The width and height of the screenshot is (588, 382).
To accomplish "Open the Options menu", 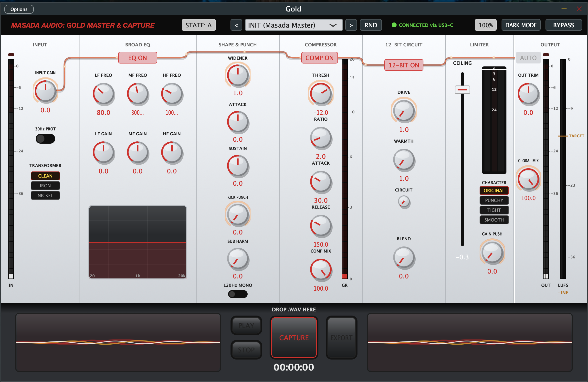I will (x=19, y=9).
